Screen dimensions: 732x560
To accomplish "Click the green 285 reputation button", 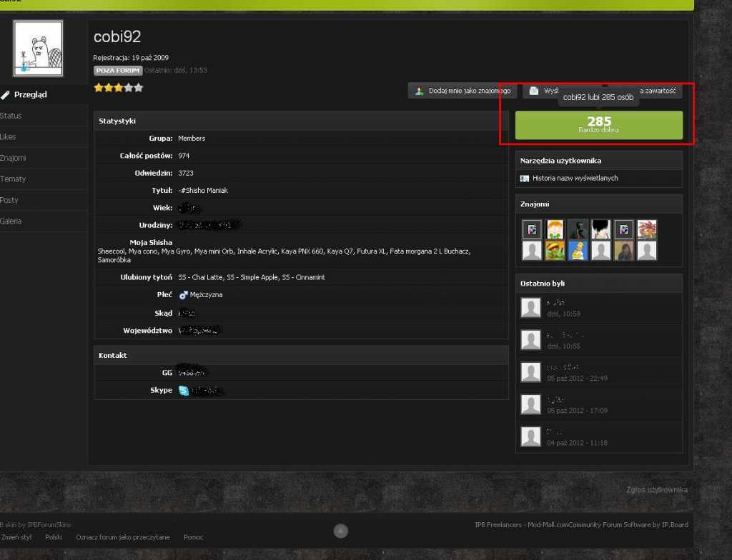I will (598, 125).
